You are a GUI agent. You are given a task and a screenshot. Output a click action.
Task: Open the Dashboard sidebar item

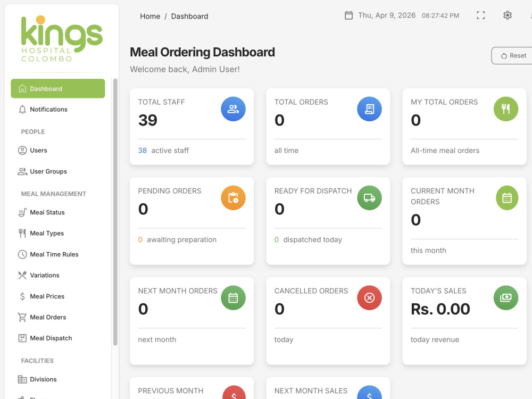coord(57,88)
